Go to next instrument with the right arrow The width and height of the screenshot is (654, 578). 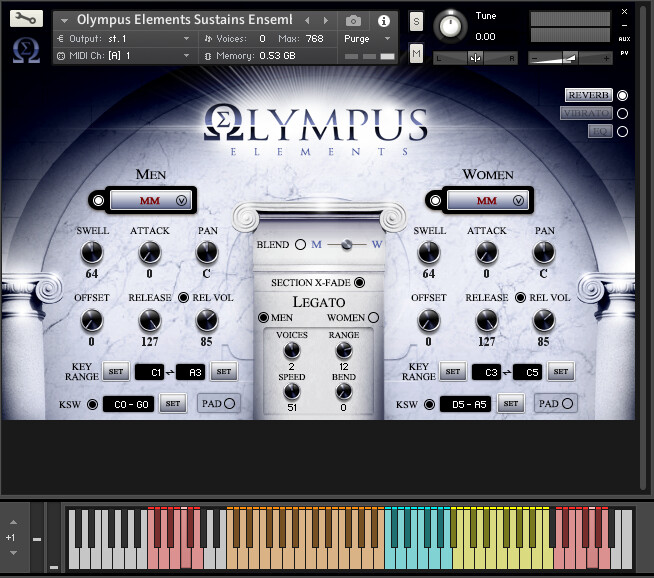coord(326,20)
